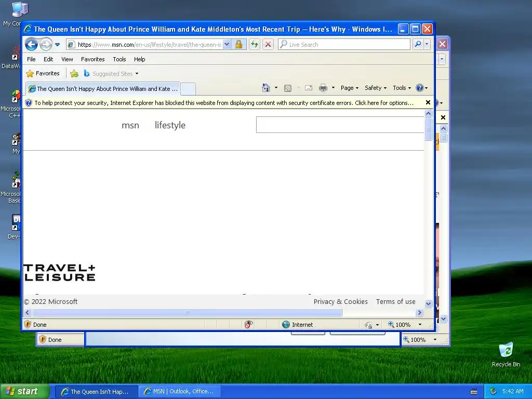Click the on-screen keyboard tray icon
Screen dimensions: 532x399
click(x=474, y=392)
